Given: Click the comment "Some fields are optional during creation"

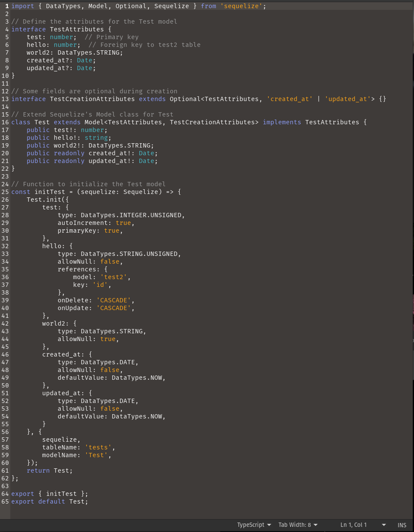Looking at the screenshot, I should 94,91.
